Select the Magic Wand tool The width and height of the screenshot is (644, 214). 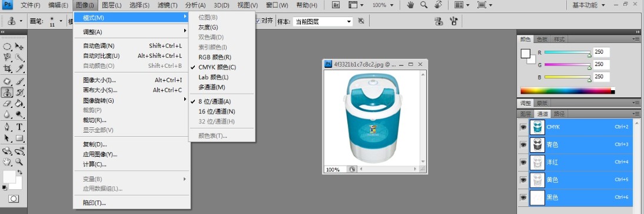click(19, 57)
